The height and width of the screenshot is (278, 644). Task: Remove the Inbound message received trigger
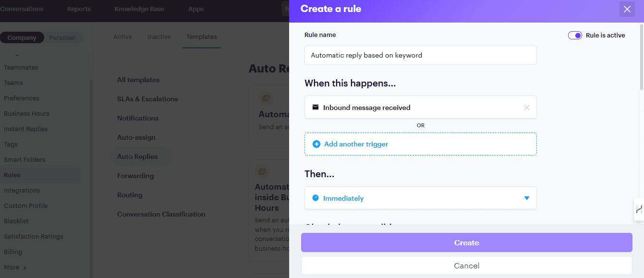[527, 107]
